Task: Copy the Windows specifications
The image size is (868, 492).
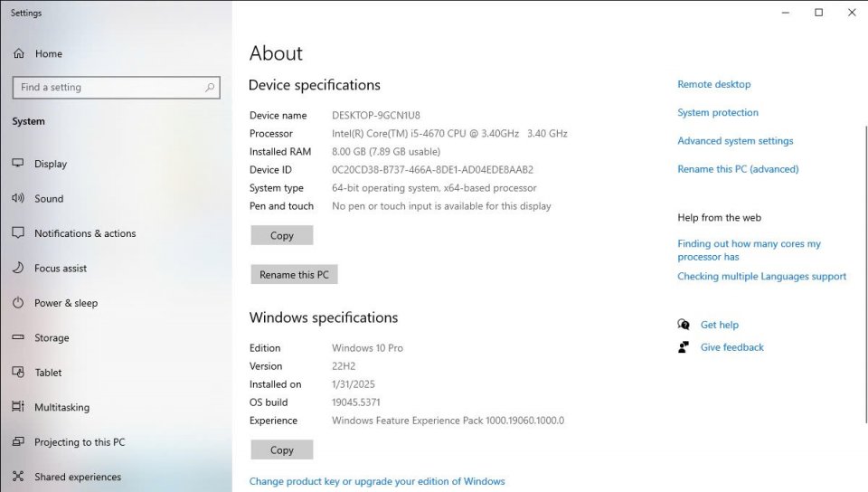Action: [x=282, y=449]
